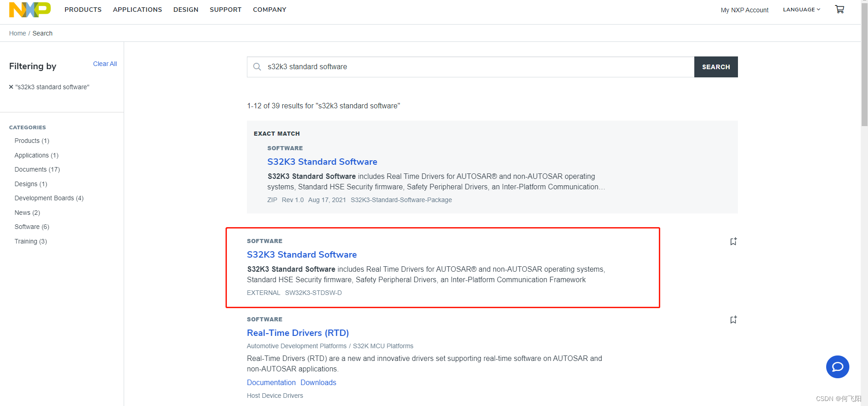The height and width of the screenshot is (406, 868).
Task: Click the Host Device Drivers text
Action: pyautogui.click(x=275, y=396)
